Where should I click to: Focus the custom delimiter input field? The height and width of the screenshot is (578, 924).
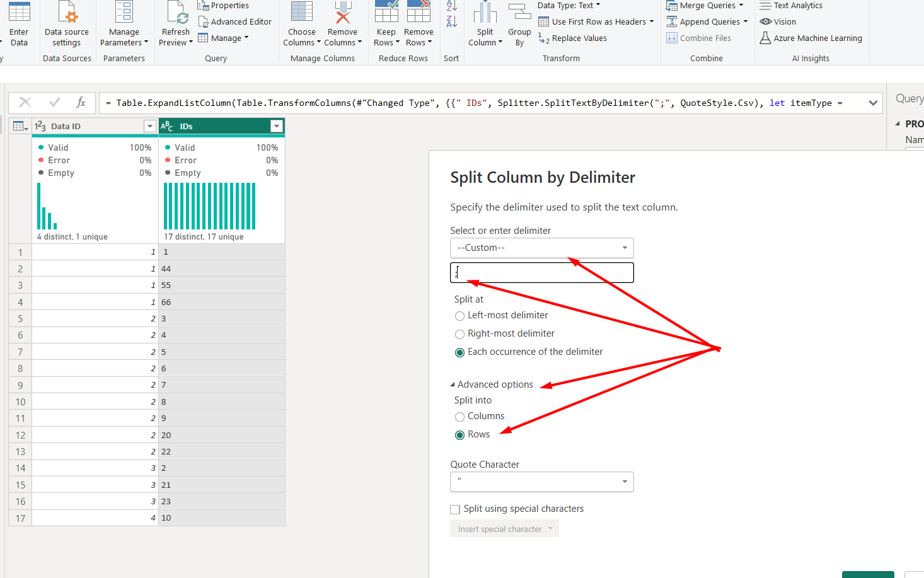[542, 272]
